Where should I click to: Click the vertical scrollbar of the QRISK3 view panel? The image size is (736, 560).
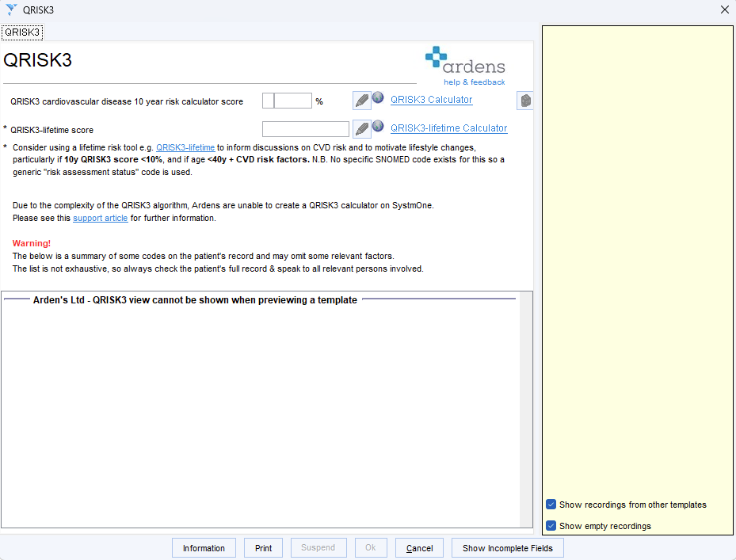526,410
